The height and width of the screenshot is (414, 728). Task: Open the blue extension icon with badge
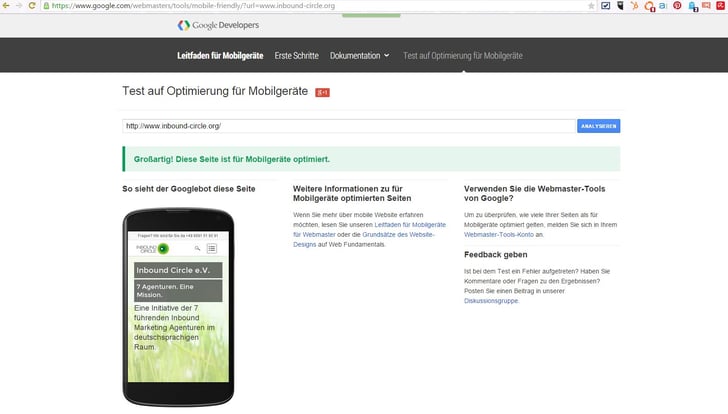click(692, 6)
